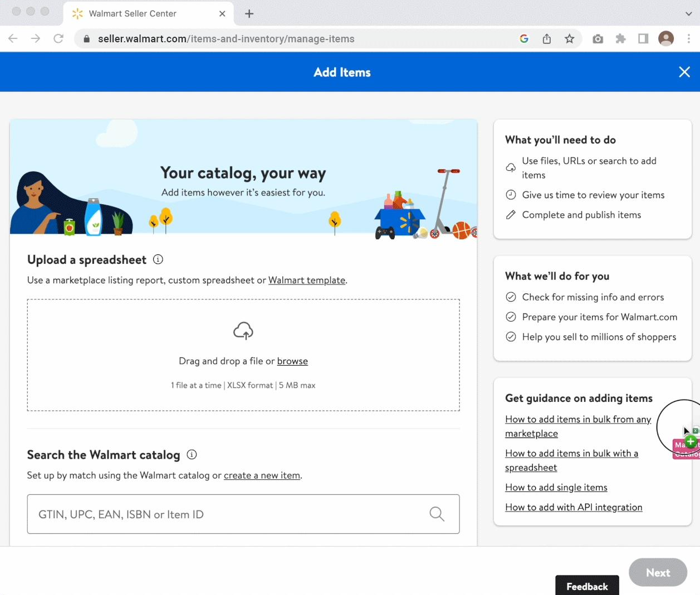
Task: Click the Walmart catalog info icon
Action: click(192, 455)
